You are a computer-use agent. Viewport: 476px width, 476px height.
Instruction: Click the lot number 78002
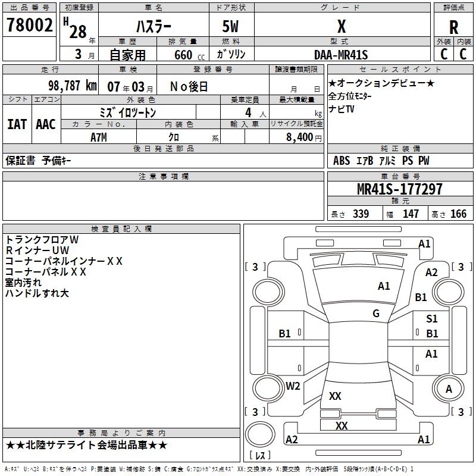[x=29, y=25]
